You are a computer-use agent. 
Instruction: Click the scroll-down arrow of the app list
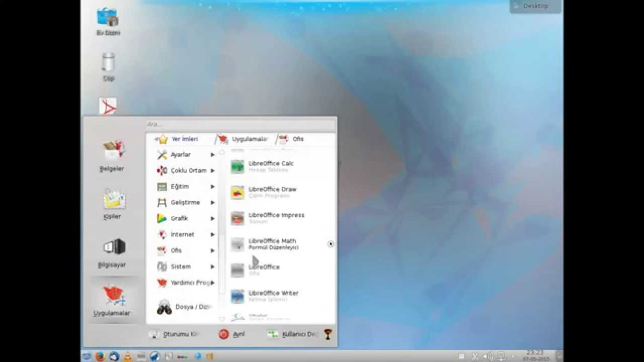[222, 319]
